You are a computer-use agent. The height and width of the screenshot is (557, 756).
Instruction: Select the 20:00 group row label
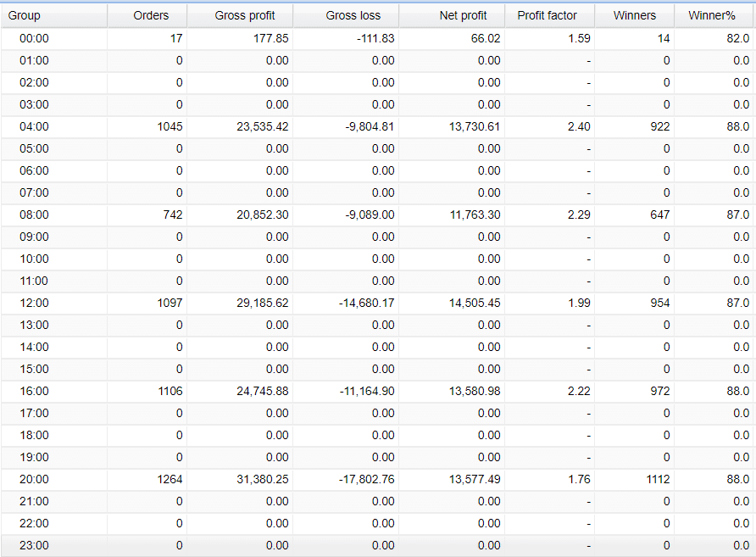[28, 479]
